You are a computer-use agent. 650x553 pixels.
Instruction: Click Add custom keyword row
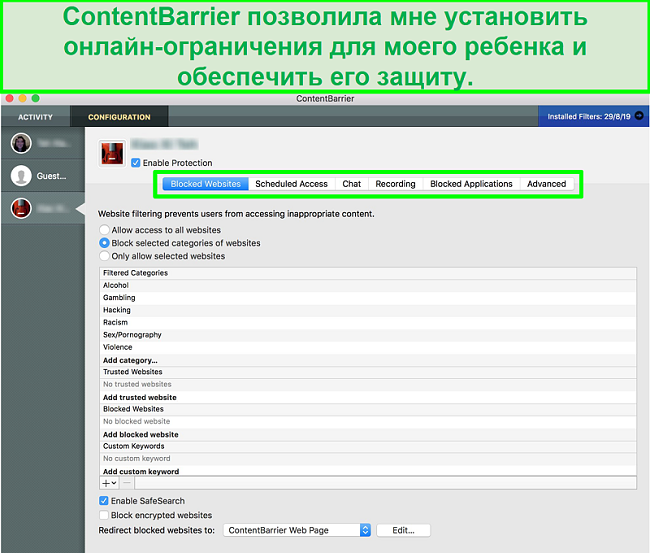(368, 471)
